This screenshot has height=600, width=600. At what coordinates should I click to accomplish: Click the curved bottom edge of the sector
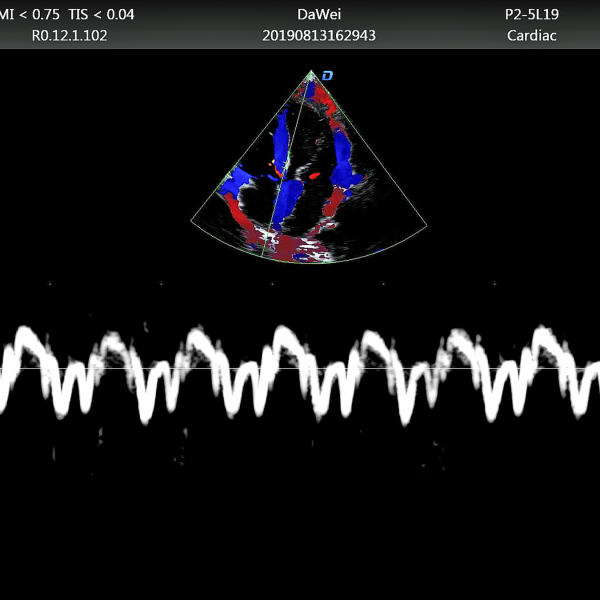tap(310, 262)
